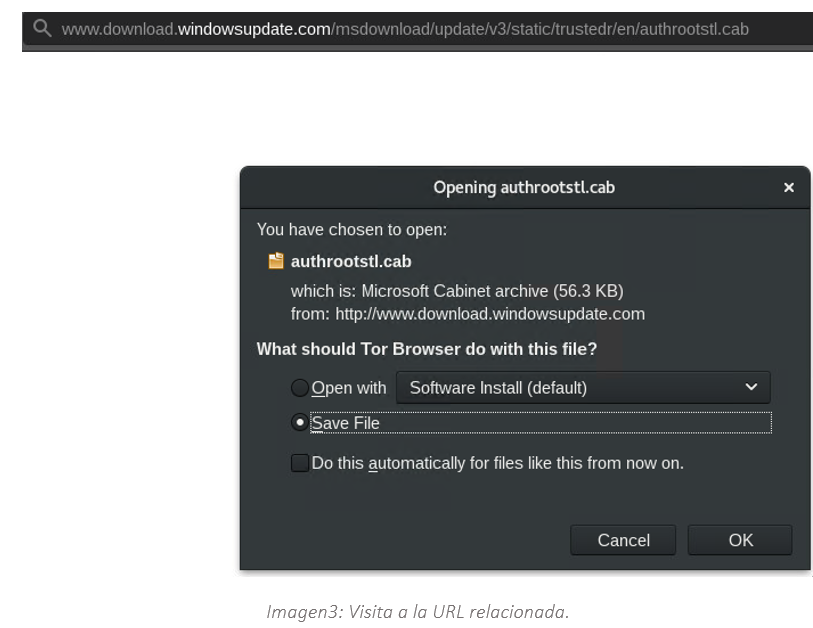Click the authrootstl.cab file icon
This screenshot has width=813, height=628.
[276, 262]
